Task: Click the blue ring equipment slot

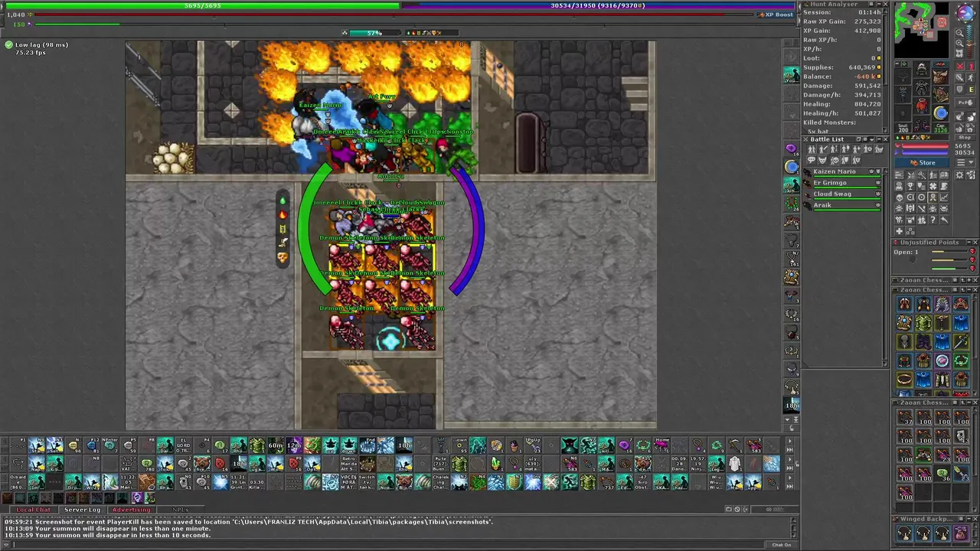Action: pyautogui.click(x=941, y=114)
